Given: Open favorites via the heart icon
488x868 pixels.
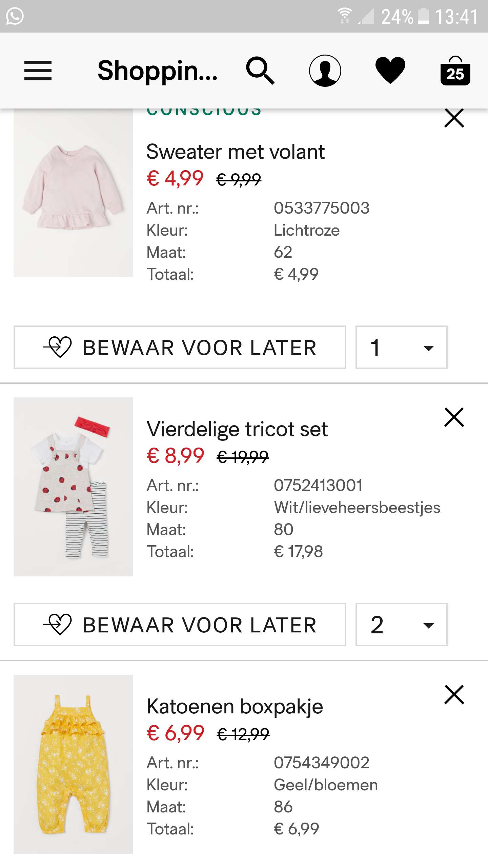Looking at the screenshot, I should tap(390, 71).
